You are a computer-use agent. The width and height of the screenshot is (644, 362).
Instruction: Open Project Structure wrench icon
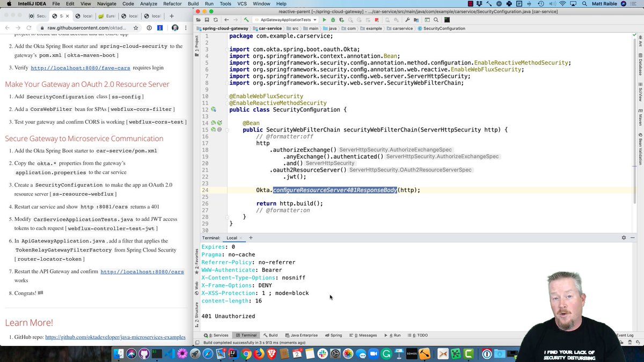407,20
